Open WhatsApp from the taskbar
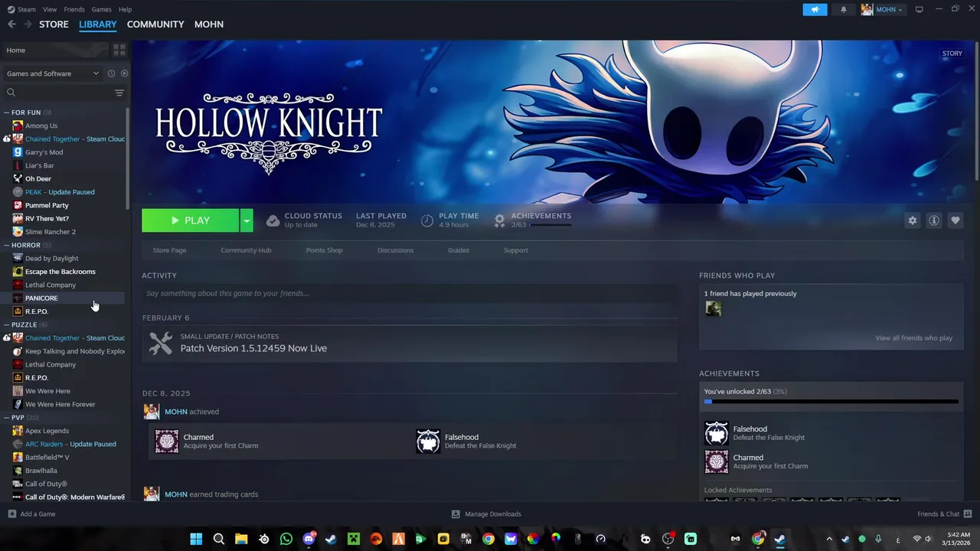980x551 pixels. coord(286,539)
